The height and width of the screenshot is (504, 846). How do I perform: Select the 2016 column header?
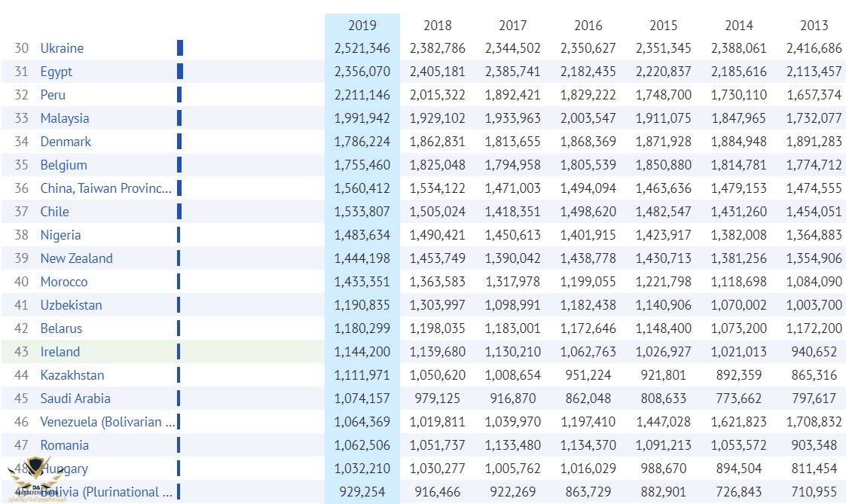point(588,26)
